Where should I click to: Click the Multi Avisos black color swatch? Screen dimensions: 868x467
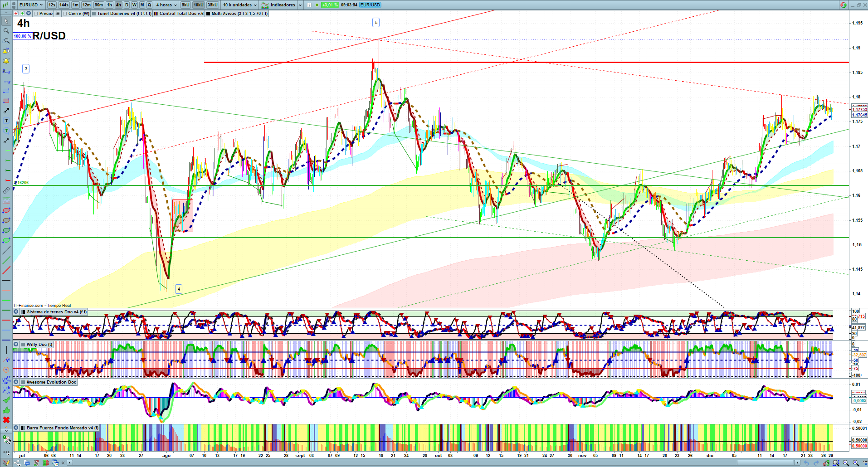[208, 14]
